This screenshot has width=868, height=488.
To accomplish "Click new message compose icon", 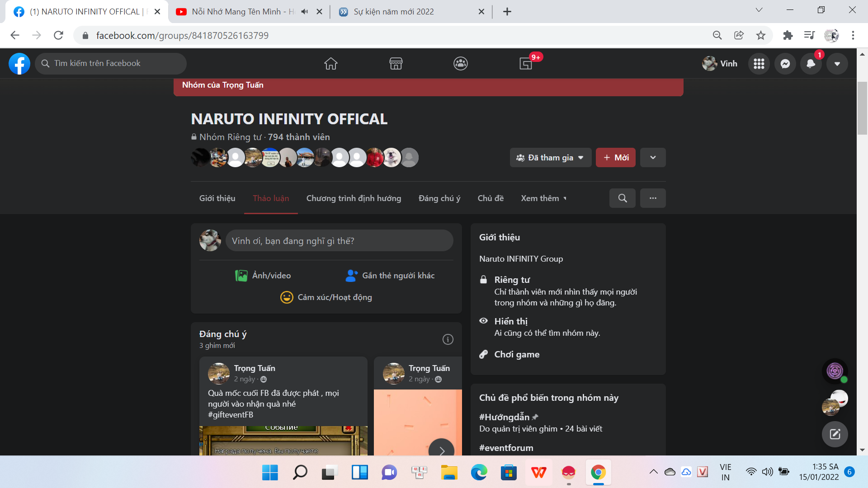I will coord(835,434).
